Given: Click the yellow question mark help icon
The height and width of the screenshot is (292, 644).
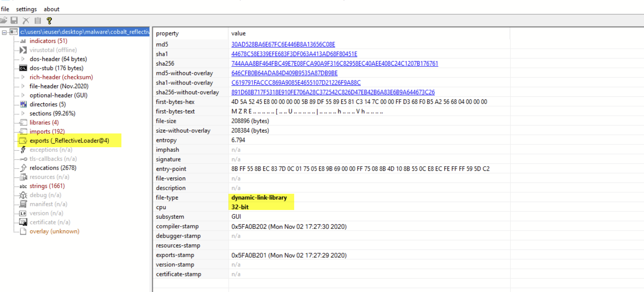Looking at the screenshot, I should tap(49, 20).
